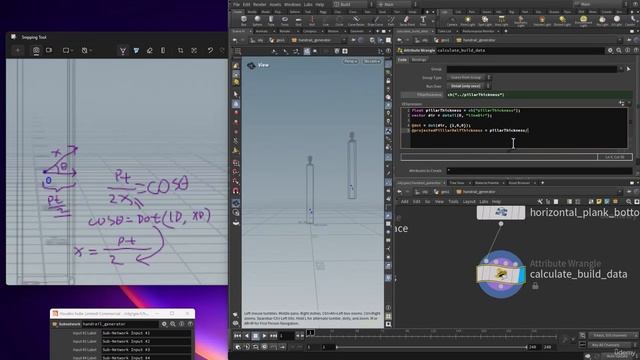Open the File menu in Houdini
This screenshot has height=360, width=640.
pos(236,4)
